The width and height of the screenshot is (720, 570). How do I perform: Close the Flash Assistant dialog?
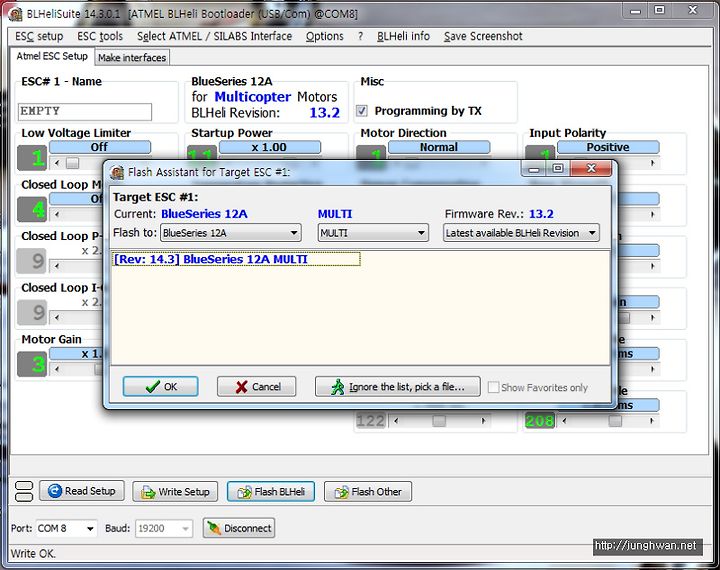[x=591, y=169]
